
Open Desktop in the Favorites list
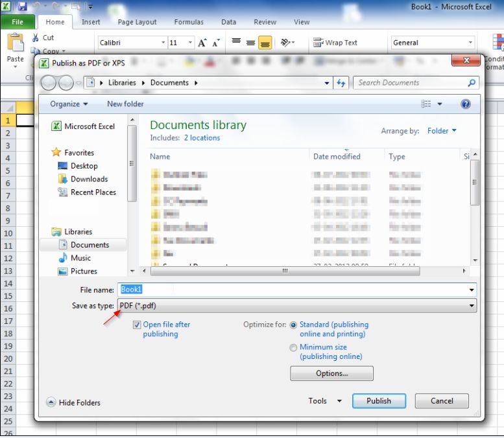point(78,166)
